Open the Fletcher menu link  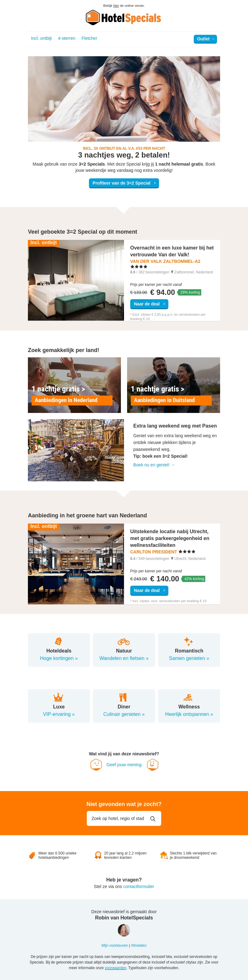pyautogui.click(x=89, y=39)
